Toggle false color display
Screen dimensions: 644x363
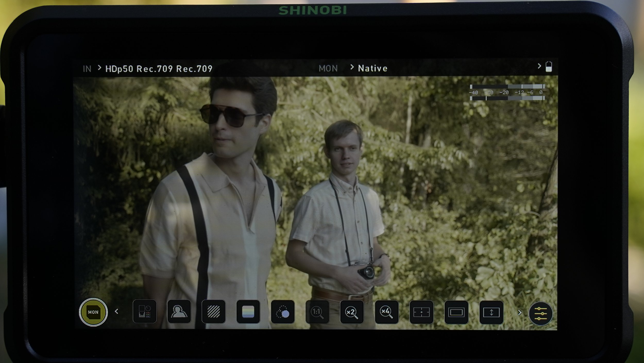tap(248, 311)
